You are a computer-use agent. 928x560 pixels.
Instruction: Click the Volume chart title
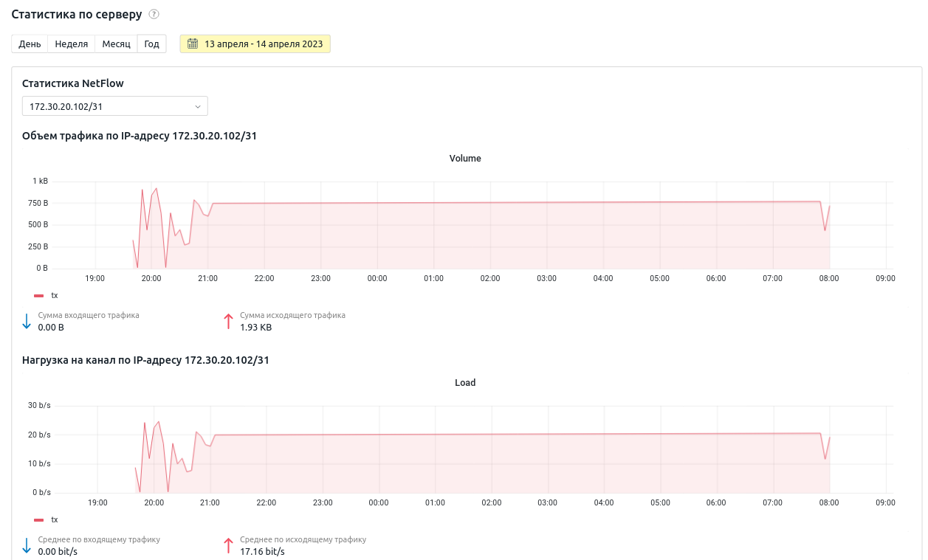(x=465, y=159)
